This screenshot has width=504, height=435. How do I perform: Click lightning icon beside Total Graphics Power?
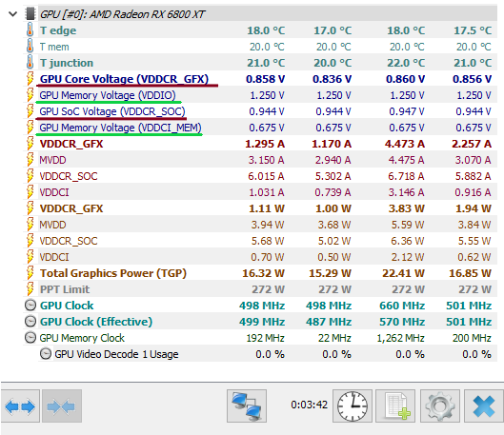[x=30, y=273]
